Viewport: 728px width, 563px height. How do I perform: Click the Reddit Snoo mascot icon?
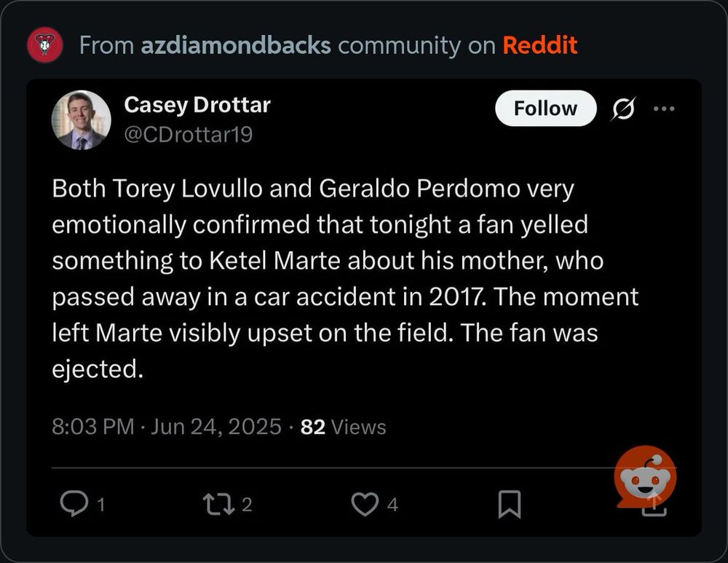[645, 478]
